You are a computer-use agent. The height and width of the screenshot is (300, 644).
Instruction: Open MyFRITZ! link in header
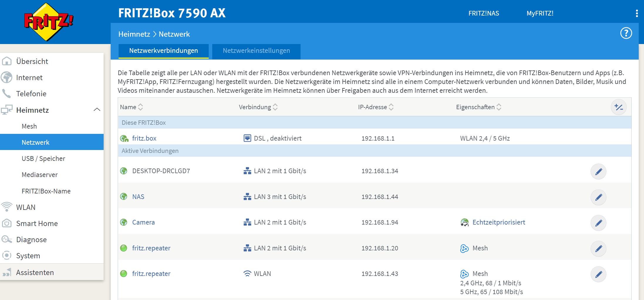click(540, 13)
